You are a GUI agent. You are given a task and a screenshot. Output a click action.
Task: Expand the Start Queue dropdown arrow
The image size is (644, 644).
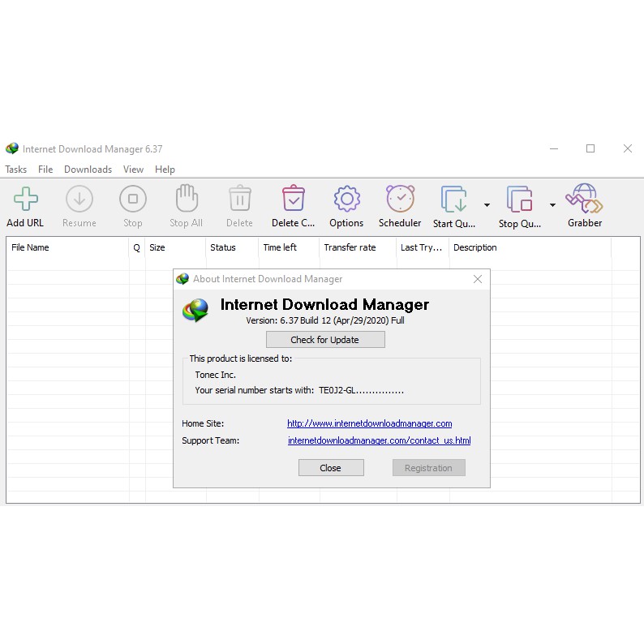pos(487,204)
